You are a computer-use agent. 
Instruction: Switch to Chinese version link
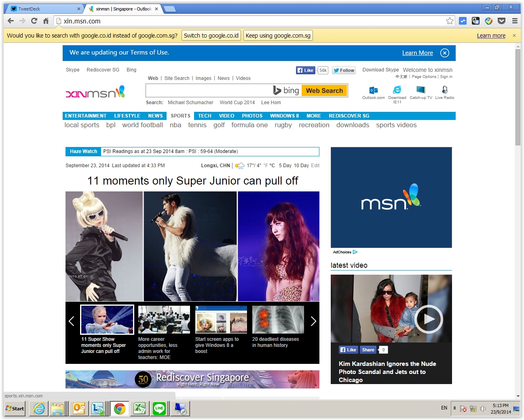click(x=401, y=77)
